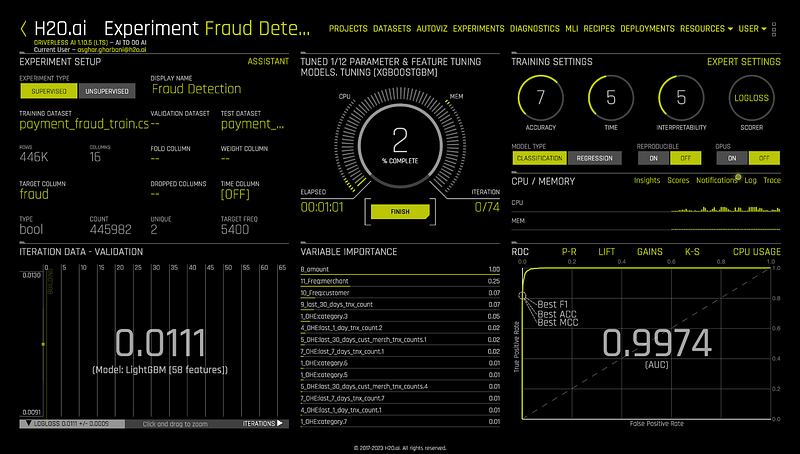Viewport: 800px width, 454px height.
Task: Click the LOGLOSS scorer dial
Action: click(751, 97)
